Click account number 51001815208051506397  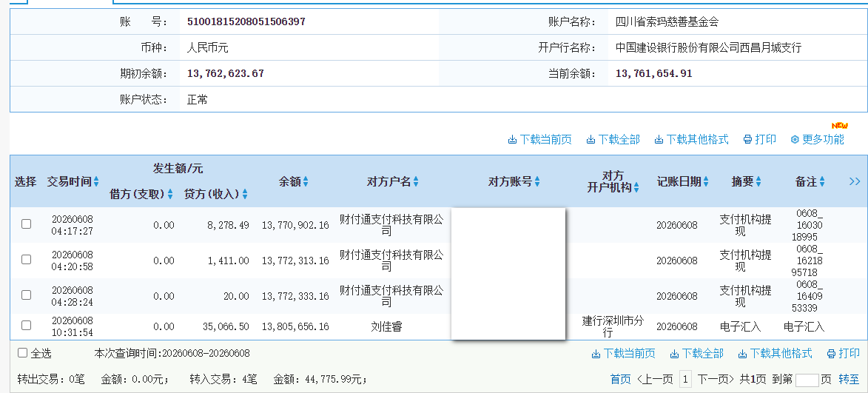click(x=246, y=22)
